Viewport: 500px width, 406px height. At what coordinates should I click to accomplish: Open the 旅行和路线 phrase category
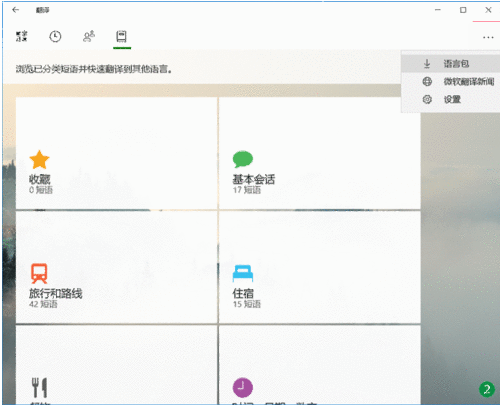117,267
